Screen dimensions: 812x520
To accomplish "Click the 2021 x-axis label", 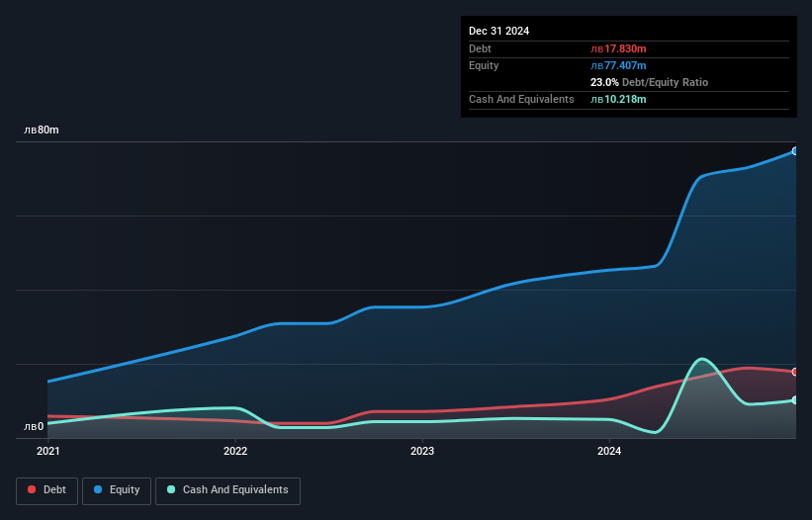I will 48,451.
